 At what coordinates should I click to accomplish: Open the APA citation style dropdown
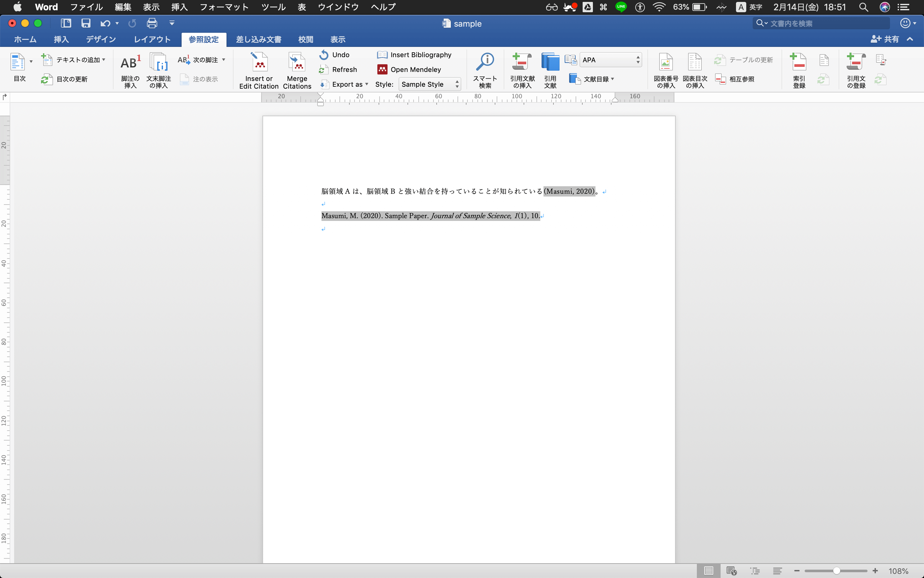pyautogui.click(x=611, y=60)
